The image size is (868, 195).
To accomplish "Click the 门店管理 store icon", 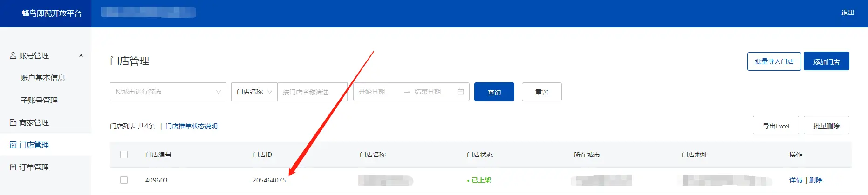I will click(13, 145).
